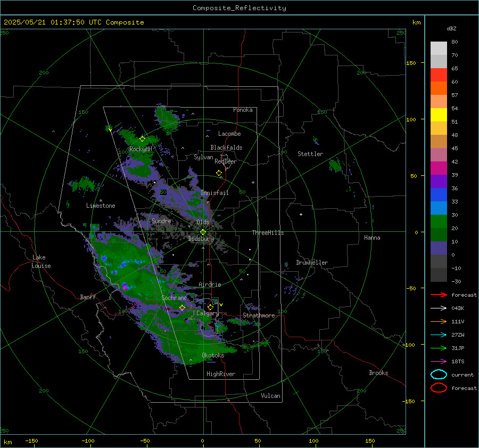Pick the 60 dBZ orange swatch
The width and height of the screenshot is (479, 448).
439,88
